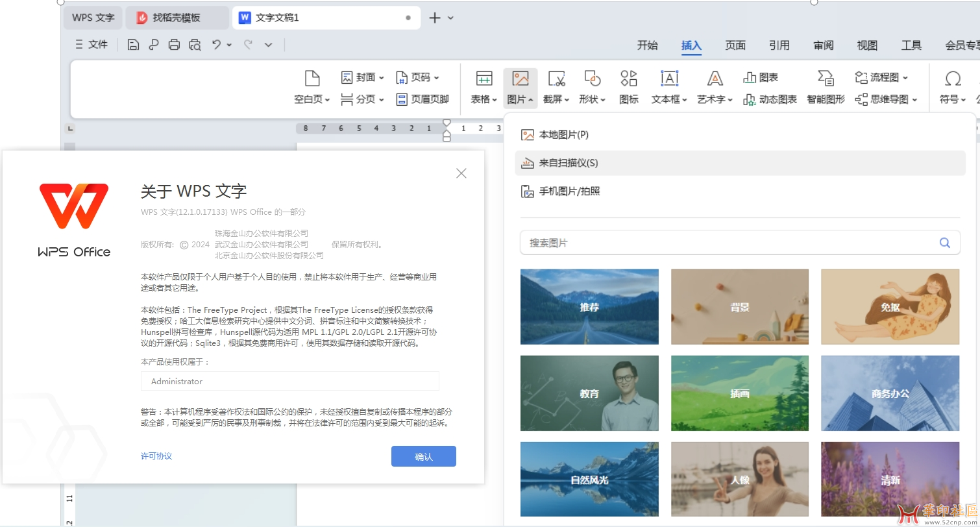Click the tab-stop selector at ruler corner
980x527 pixels.
click(x=70, y=129)
